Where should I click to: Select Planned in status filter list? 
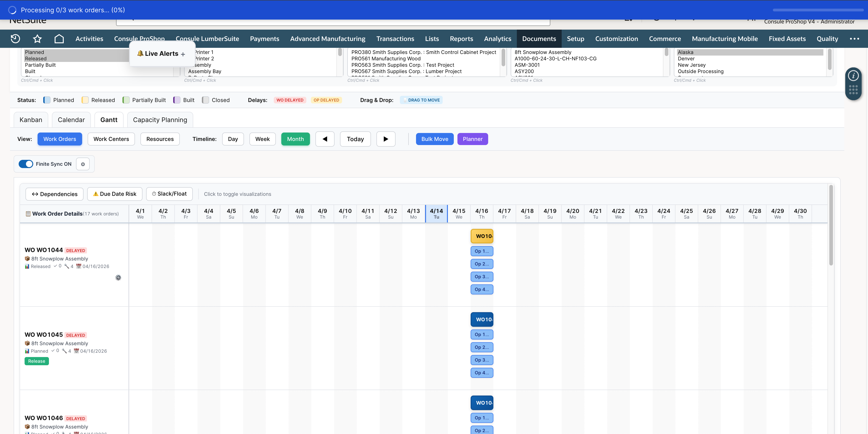pyautogui.click(x=76, y=52)
